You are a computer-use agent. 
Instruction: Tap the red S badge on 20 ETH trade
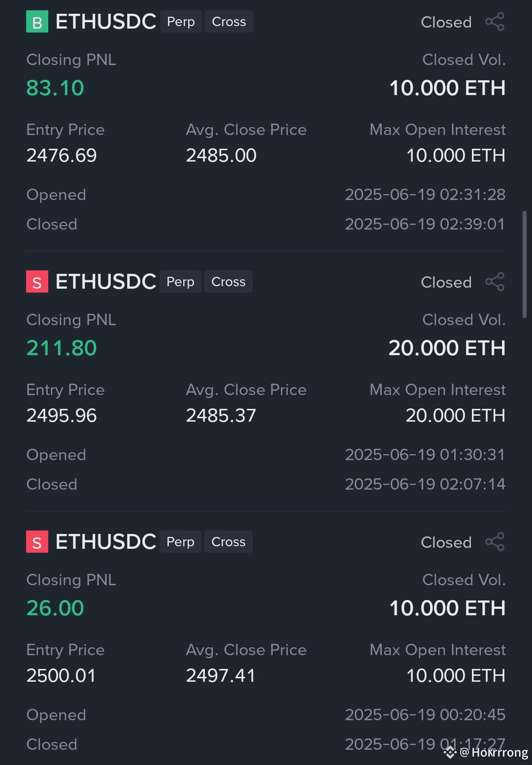[x=37, y=282]
